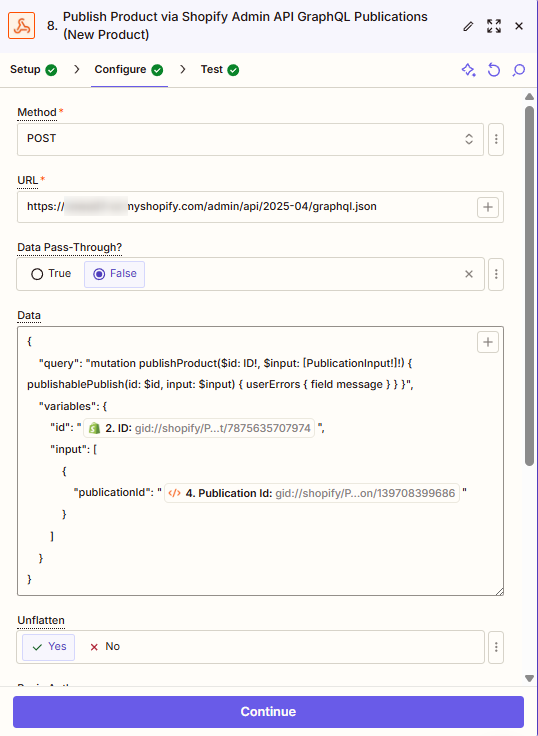Click the Data field label

tap(29, 315)
